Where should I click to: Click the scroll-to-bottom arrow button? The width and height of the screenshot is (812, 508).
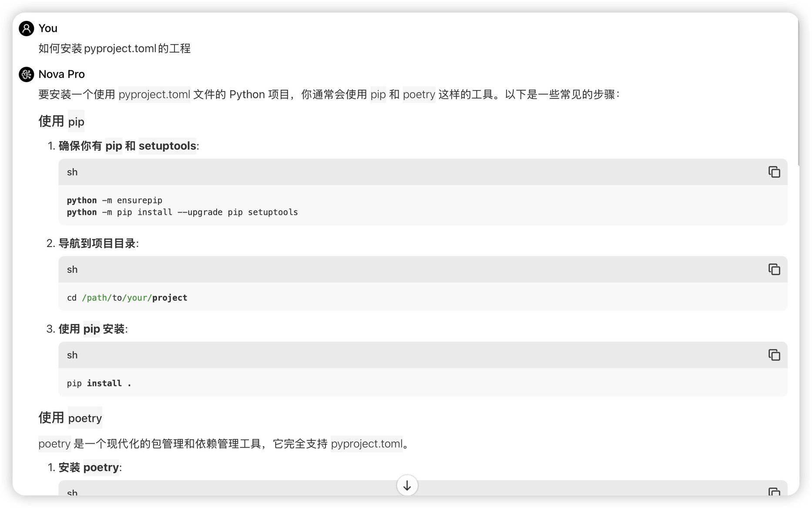(x=407, y=485)
